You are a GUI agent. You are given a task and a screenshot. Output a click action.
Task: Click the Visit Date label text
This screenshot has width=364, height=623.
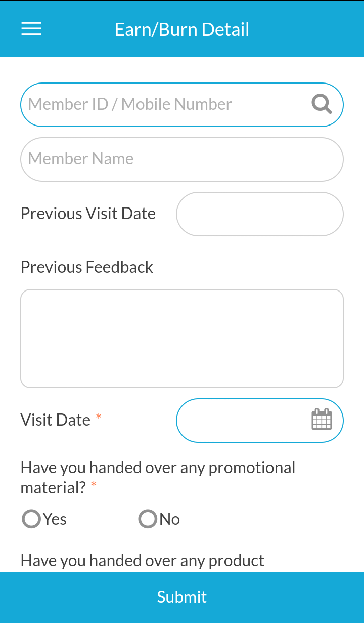click(56, 420)
